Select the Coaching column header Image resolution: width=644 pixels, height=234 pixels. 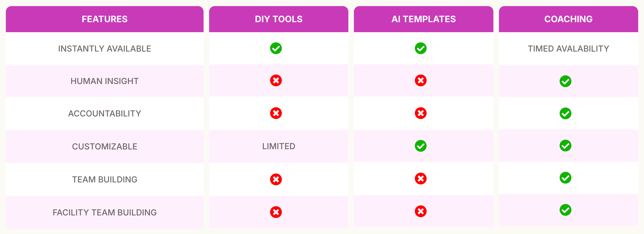pos(568,19)
